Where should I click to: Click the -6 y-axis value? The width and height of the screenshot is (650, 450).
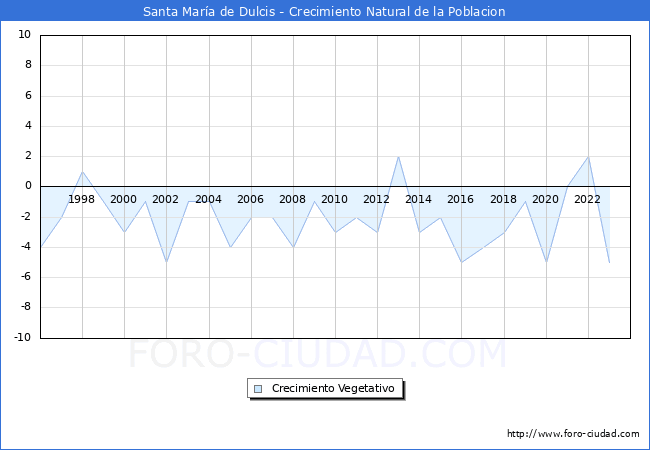coord(26,277)
